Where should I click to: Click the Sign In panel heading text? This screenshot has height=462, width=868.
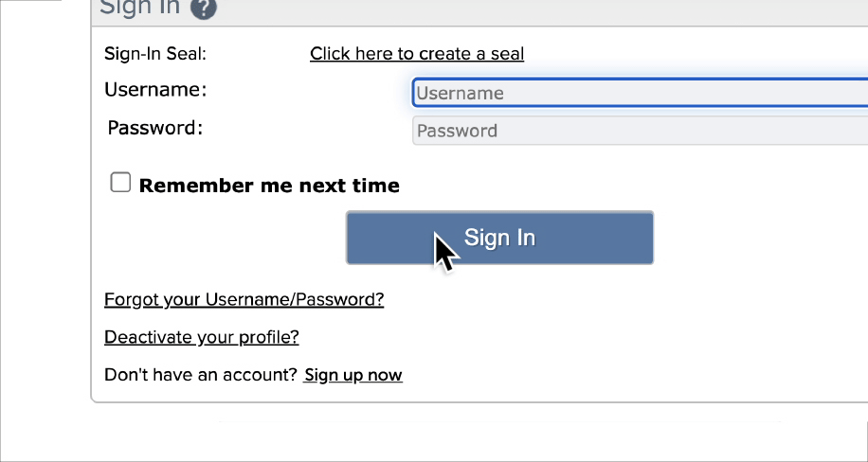(139, 8)
